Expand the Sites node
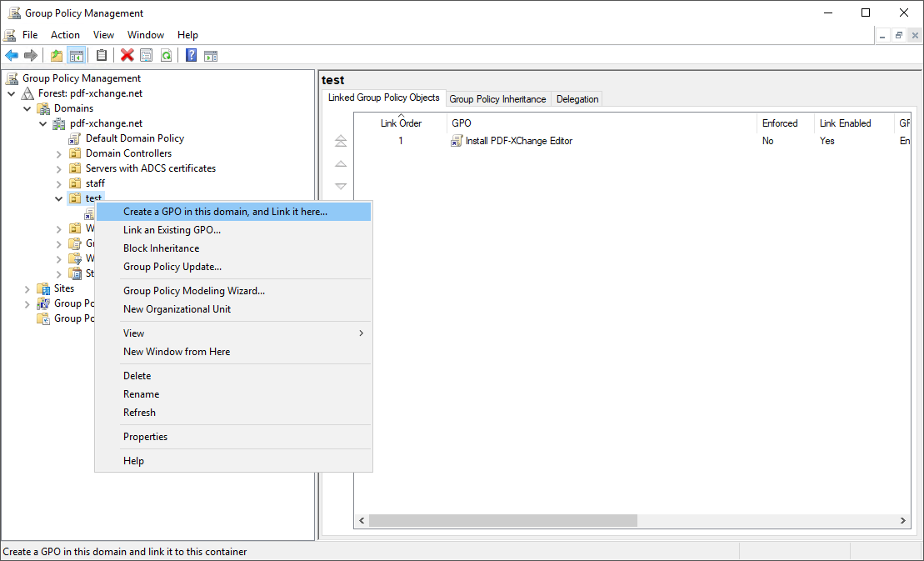This screenshot has height=561, width=924. (x=27, y=288)
